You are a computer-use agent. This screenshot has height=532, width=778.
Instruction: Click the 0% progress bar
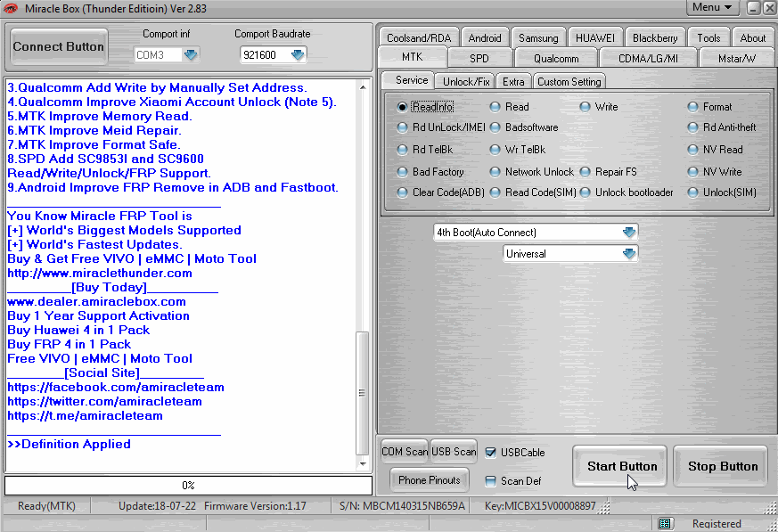click(x=188, y=485)
